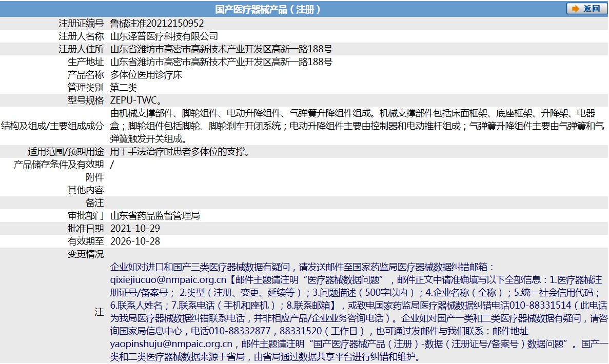
Task: Select the page title 国产医疗器械产品（注册）
Action: (268, 9)
